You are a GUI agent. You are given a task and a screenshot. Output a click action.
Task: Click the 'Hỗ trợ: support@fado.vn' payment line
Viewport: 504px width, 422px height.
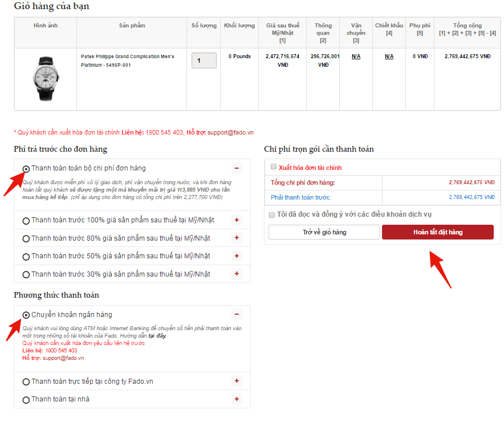click(x=53, y=358)
